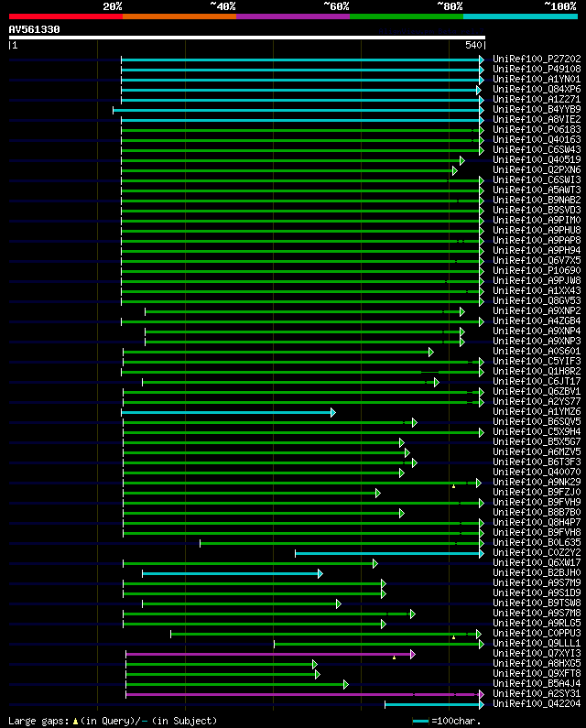The width and height of the screenshot is (586, 728).
Task: Click the UniRef100_Q40070 hit name
Action: point(537,473)
